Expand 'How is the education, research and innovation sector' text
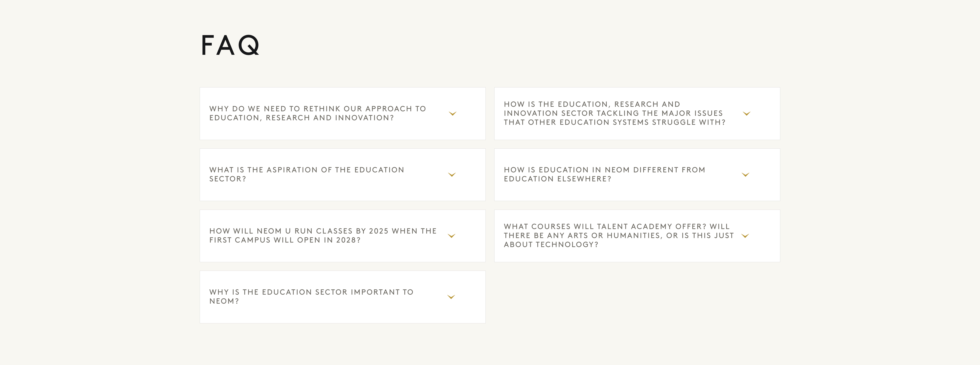Image resolution: width=980 pixels, height=365 pixels. tap(614, 113)
